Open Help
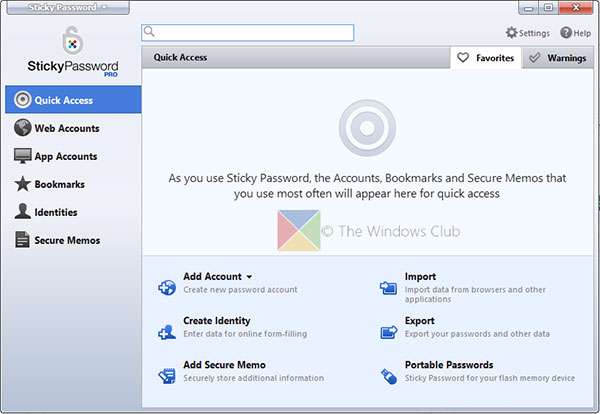Screen dimensions: 600x414 [576, 33]
